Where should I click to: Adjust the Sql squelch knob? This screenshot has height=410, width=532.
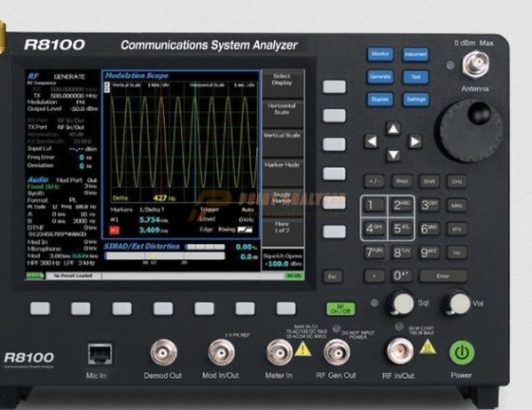coord(401,303)
